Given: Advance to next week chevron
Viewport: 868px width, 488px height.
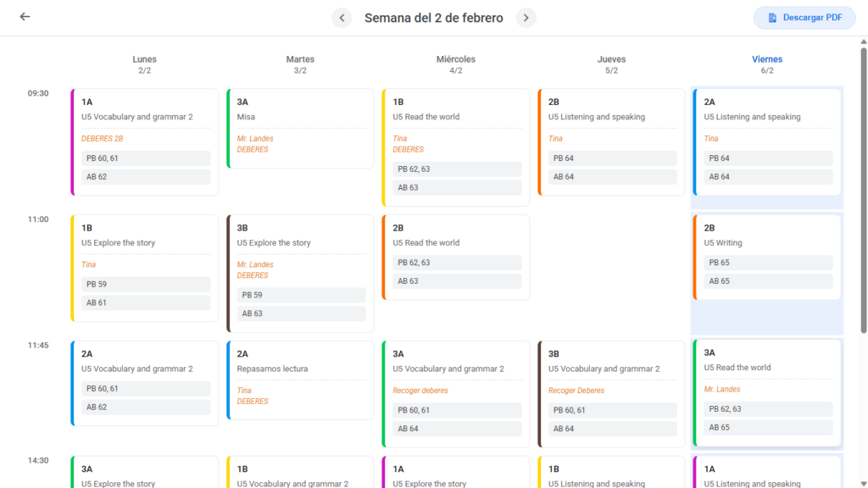Looking at the screenshot, I should (x=526, y=18).
